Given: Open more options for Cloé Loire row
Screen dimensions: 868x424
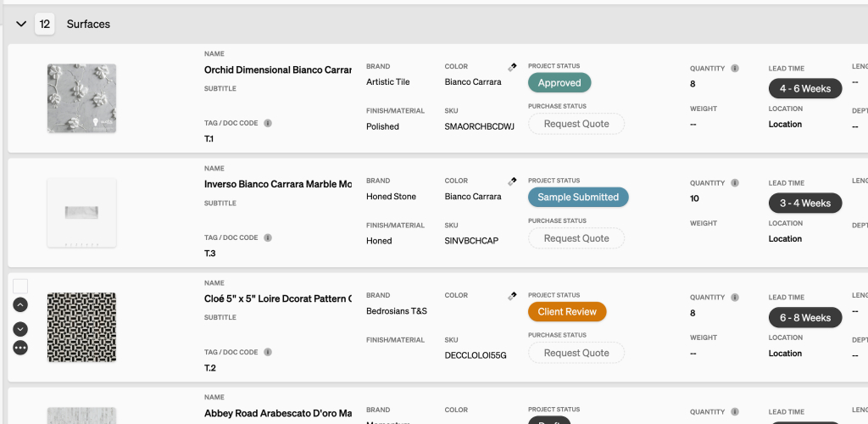Looking at the screenshot, I should (x=20, y=348).
